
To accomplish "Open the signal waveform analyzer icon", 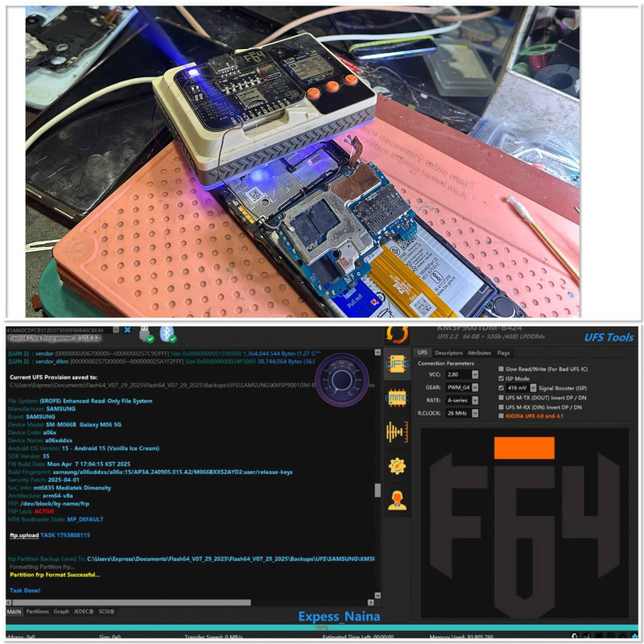I will pyautogui.click(x=397, y=431).
